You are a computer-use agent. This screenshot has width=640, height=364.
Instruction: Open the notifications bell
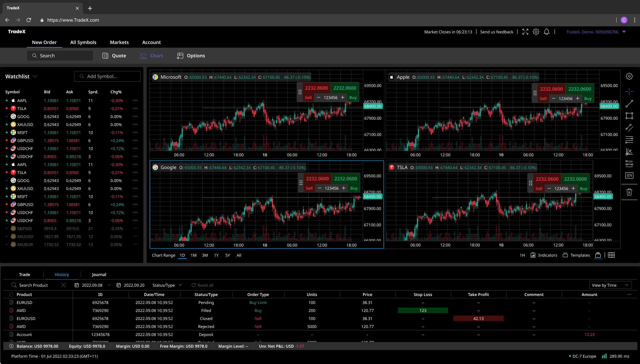[547, 32]
